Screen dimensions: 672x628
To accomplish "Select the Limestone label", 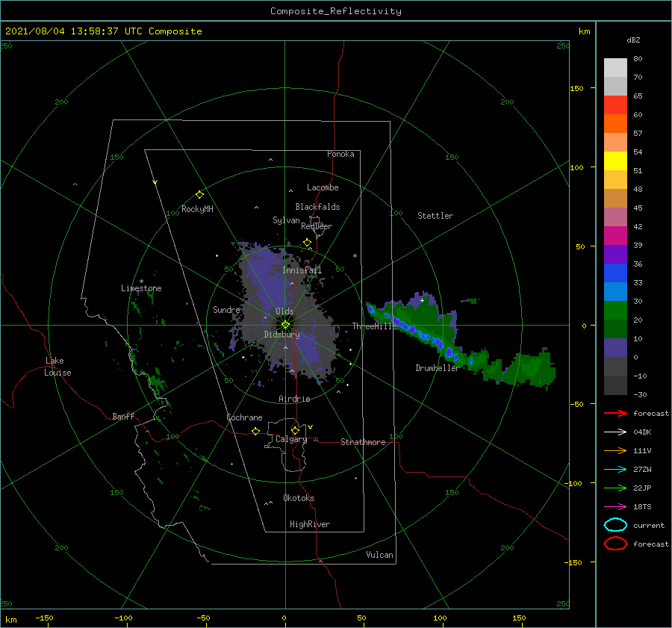I will click(141, 288).
